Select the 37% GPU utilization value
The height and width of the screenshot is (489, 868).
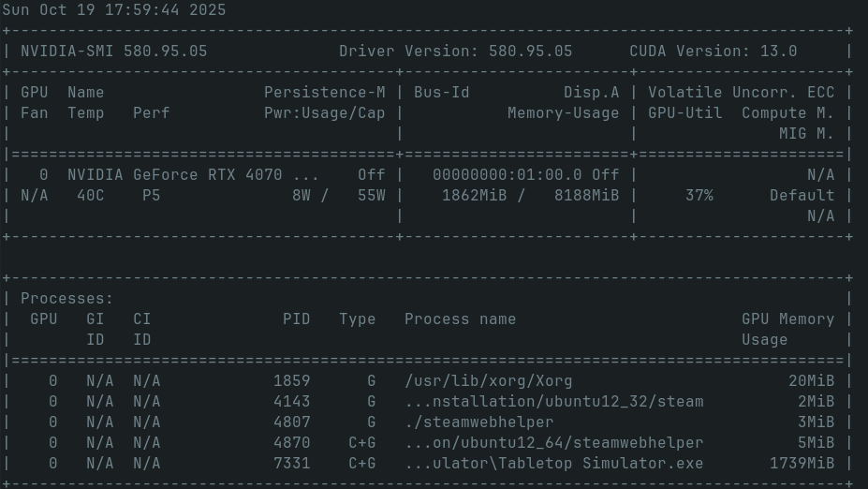click(699, 196)
